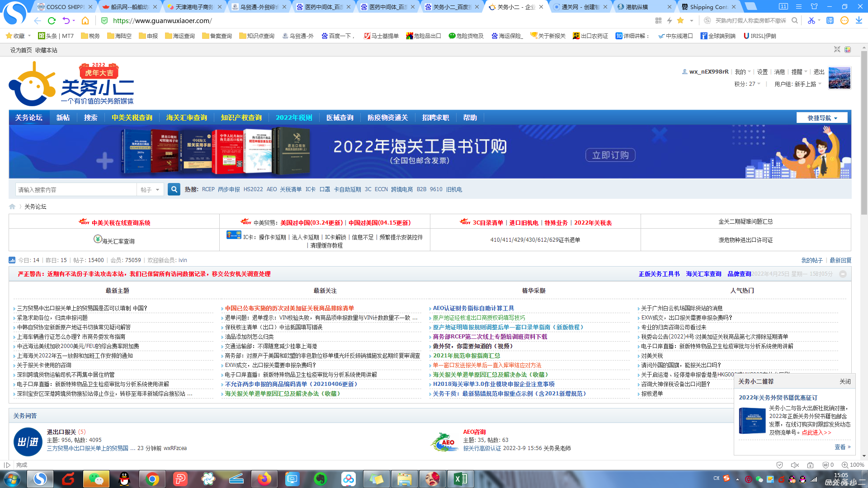The image size is (868, 488).
Task: Open the new tab button
Action: coord(751,6)
